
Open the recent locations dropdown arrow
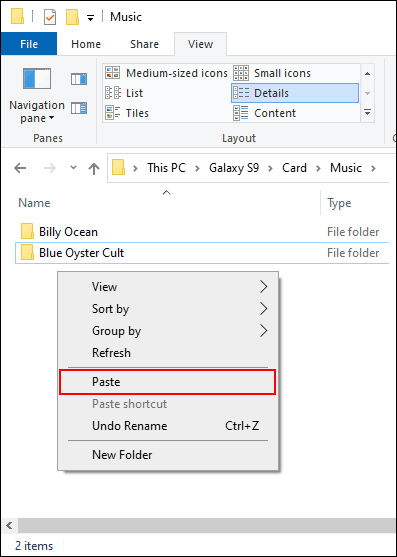[74, 168]
